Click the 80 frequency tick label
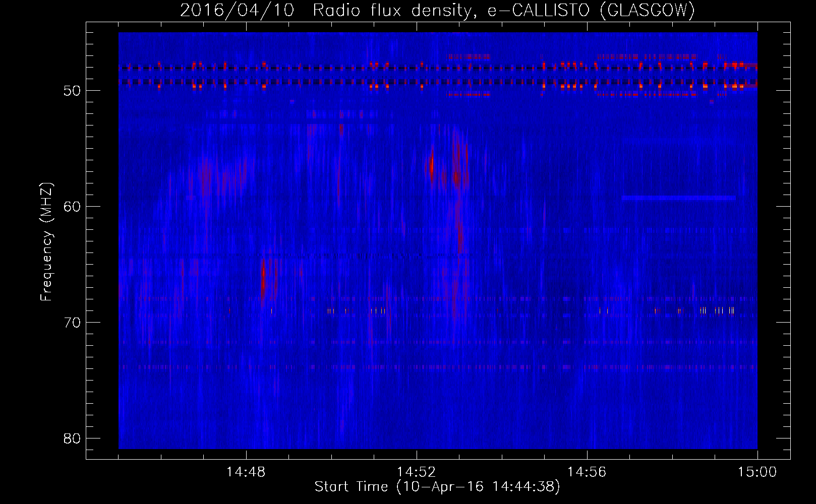816x504 pixels. pyautogui.click(x=73, y=438)
